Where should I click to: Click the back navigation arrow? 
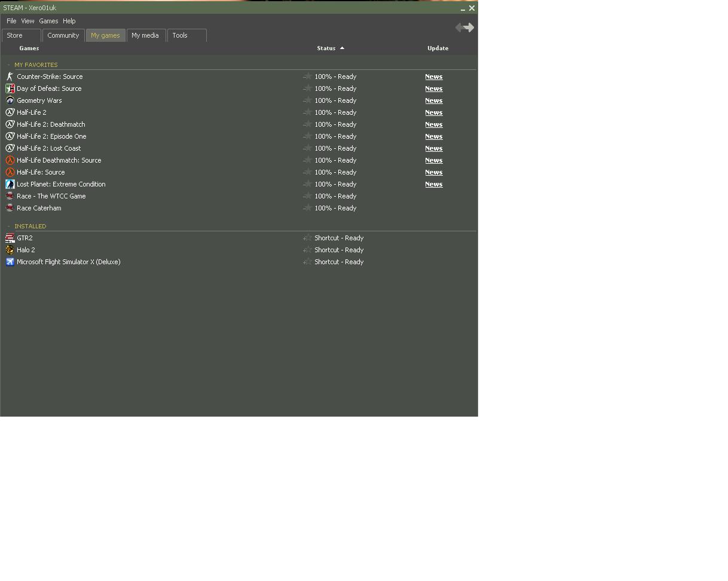coord(460,27)
